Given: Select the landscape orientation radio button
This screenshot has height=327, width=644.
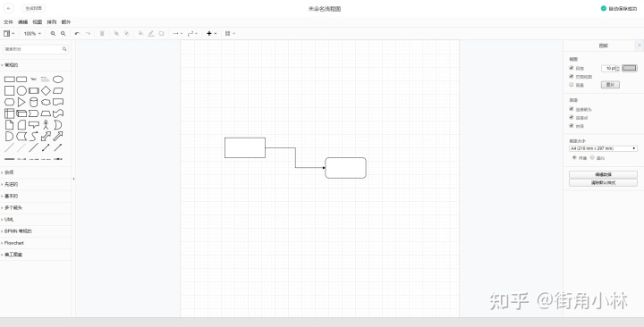Looking at the screenshot, I should coord(592,157).
